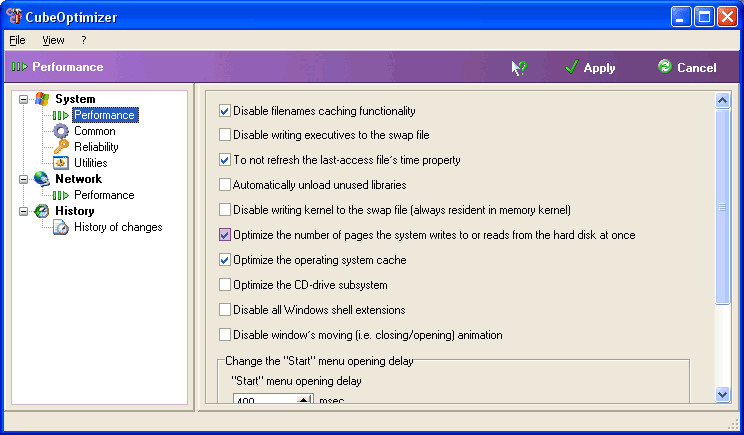Close the CubeOptimizer window

(727, 17)
